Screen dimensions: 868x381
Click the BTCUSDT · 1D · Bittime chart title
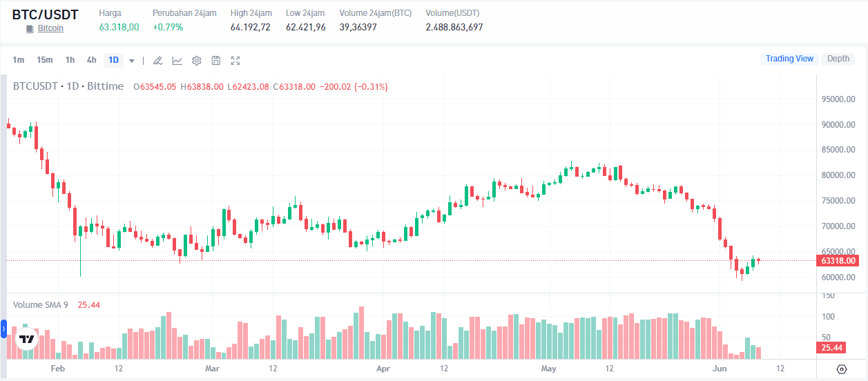(68, 86)
